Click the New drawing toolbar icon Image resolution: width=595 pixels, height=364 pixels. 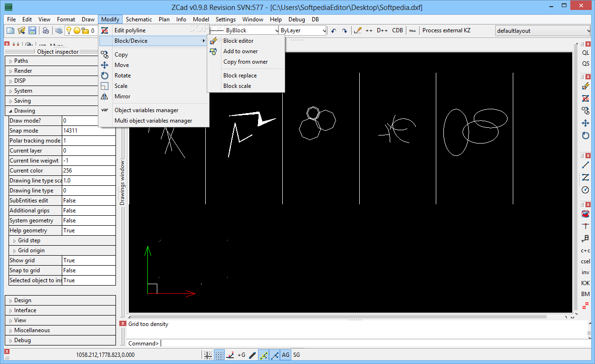[10, 30]
